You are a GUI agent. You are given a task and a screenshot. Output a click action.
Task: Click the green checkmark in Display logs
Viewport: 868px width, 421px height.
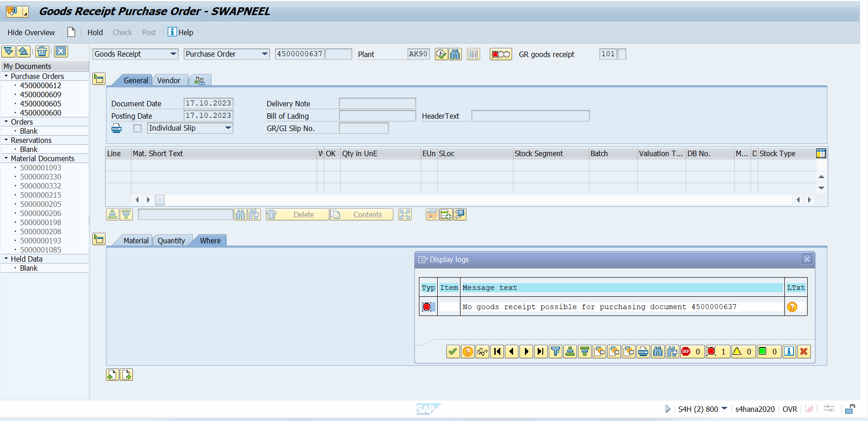point(453,352)
